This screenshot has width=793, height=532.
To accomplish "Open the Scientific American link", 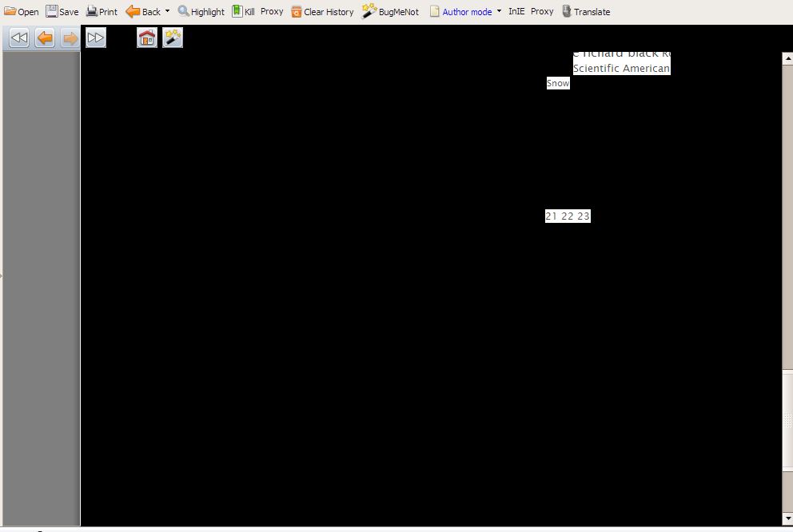I will [621, 69].
